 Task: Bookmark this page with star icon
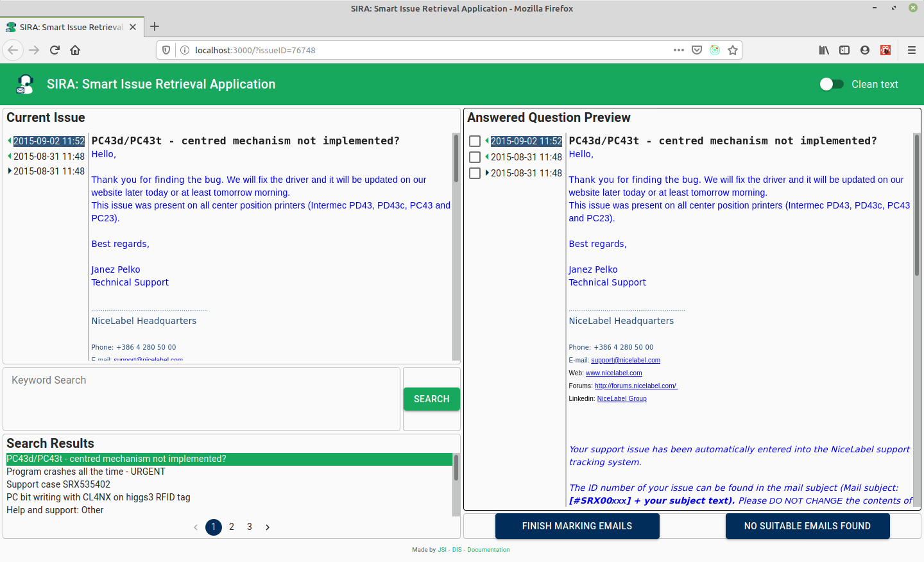[x=733, y=50]
